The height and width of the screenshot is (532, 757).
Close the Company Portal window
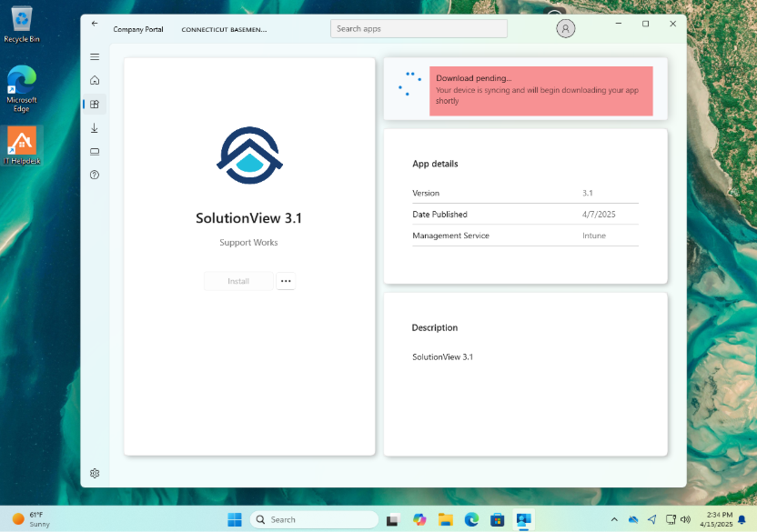click(673, 23)
